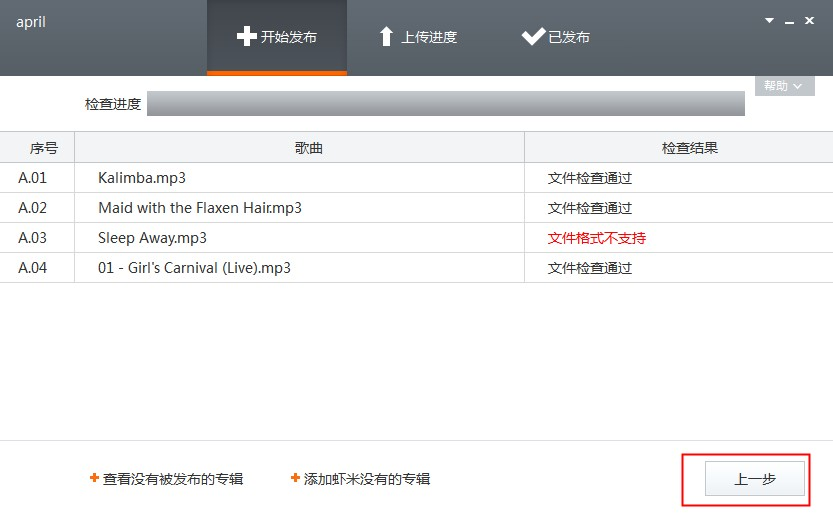Minimize the window
The width and height of the screenshot is (833, 513).
(789, 22)
